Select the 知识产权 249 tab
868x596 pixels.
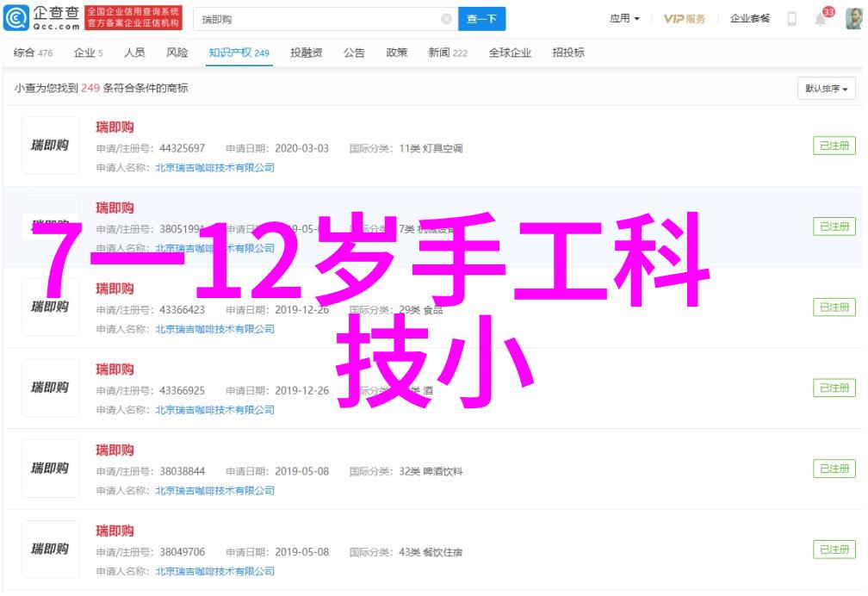pyautogui.click(x=239, y=53)
